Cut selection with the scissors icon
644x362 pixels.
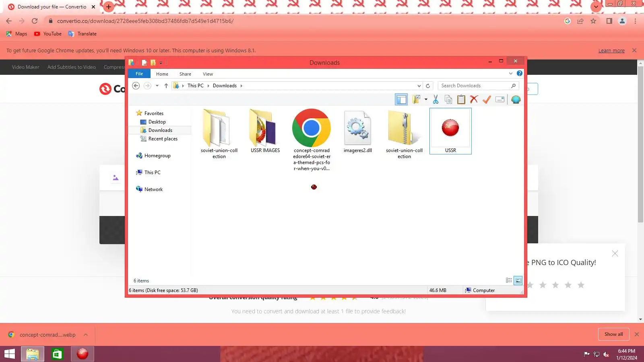436,99
